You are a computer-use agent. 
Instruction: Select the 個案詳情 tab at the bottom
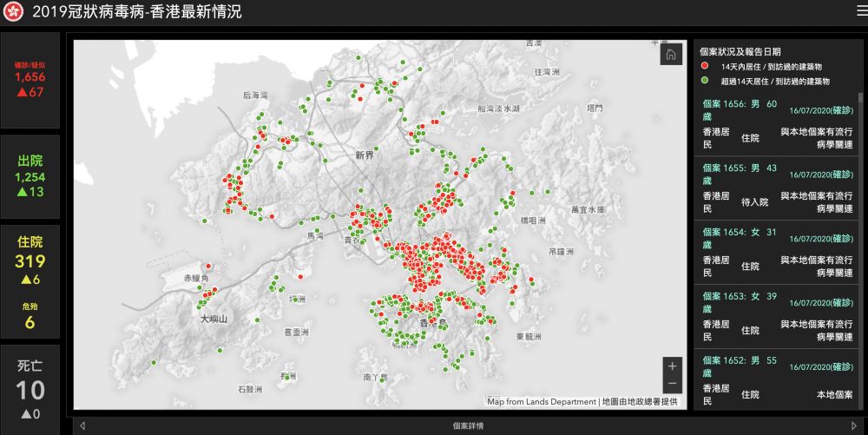point(469,425)
